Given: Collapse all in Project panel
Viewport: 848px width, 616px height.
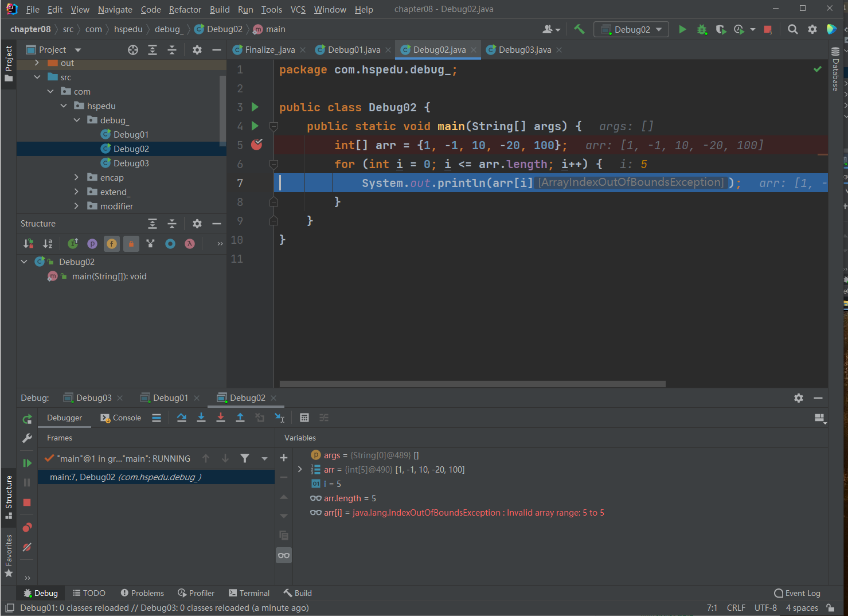Looking at the screenshot, I should [172, 50].
